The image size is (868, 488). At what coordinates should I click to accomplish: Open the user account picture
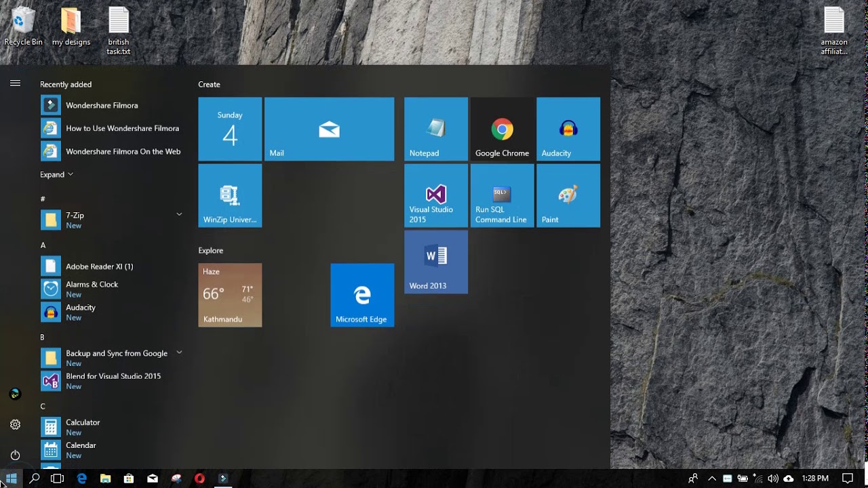point(15,394)
